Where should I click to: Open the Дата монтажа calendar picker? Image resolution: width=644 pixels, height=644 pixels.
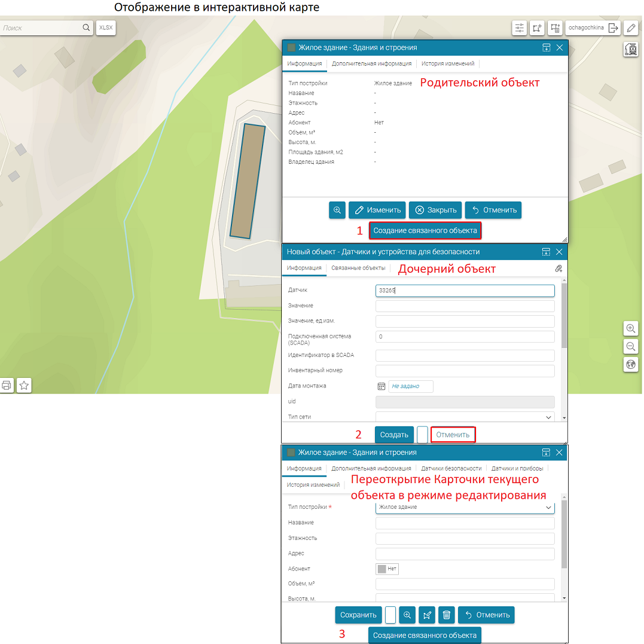pyautogui.click(x=381, y=386)
